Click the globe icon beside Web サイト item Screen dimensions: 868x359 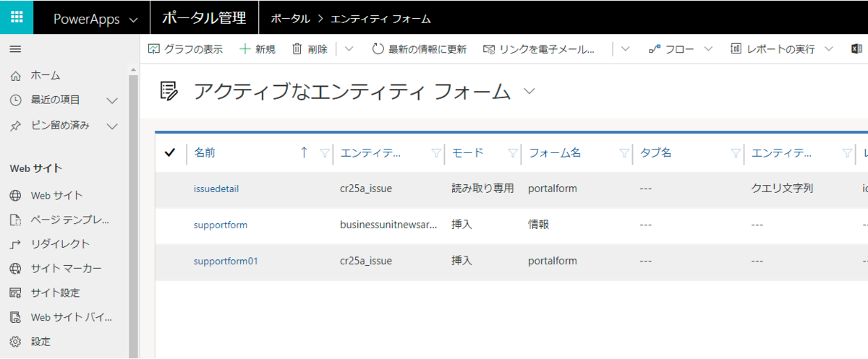click(x=16, y=195)
